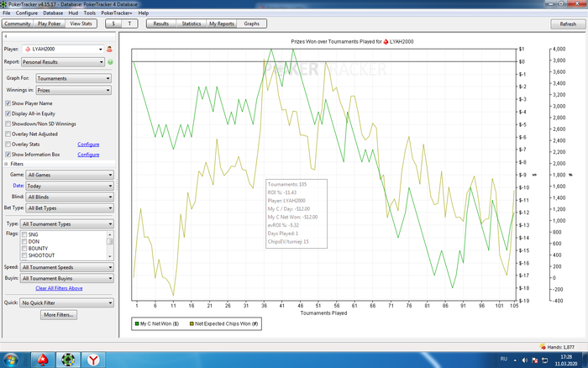The height and width of the screenshot is (368, 588).
Task: Toggle the My C Net Won legend swatch
Action: tap(137, 323)
